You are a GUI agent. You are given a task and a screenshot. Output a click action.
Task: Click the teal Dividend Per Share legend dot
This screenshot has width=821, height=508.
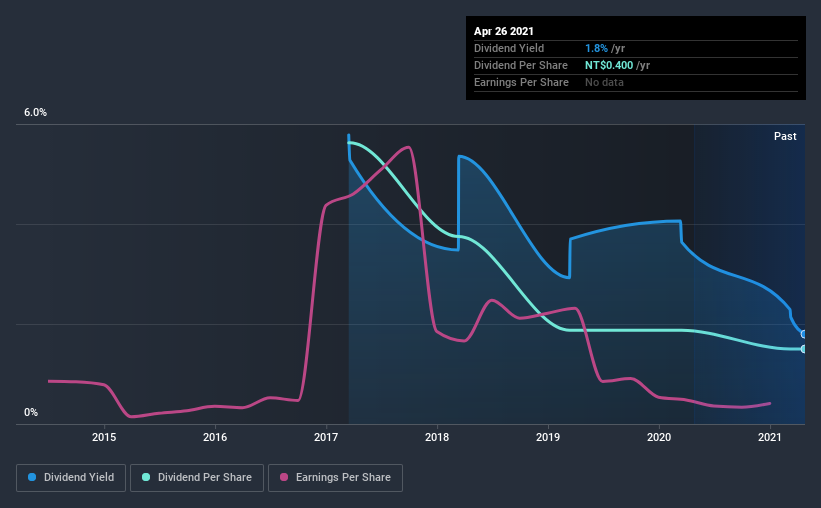pyautogui.click(x=146, y=477)
